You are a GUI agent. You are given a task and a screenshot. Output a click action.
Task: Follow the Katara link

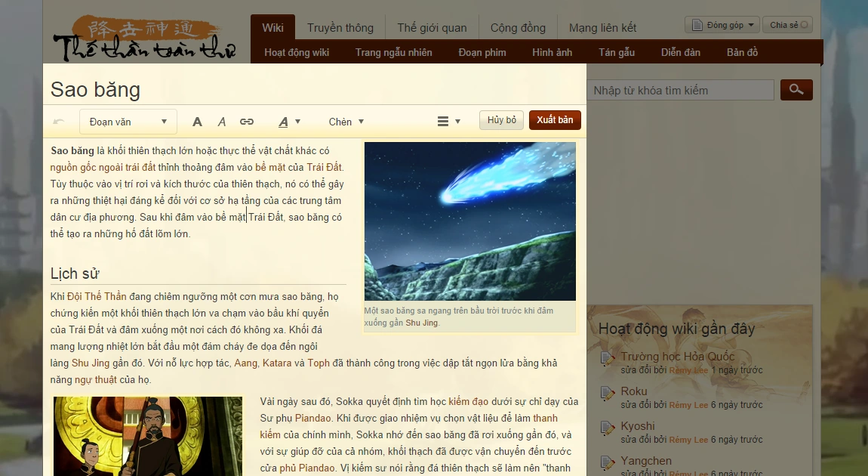click(277, 363)
